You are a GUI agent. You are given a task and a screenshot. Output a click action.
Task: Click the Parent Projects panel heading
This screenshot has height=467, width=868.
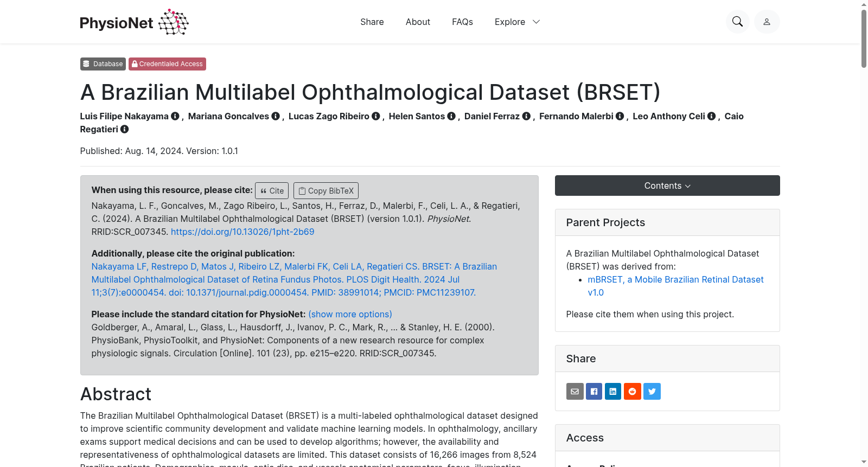(605, 222)
